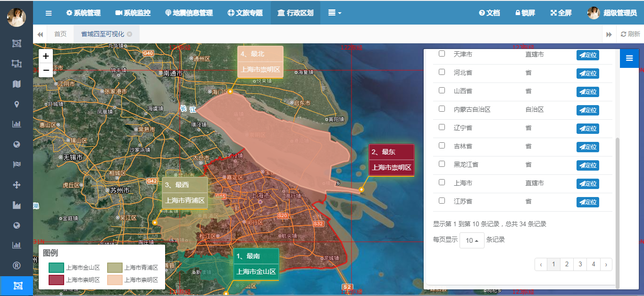Check the 天津市 checkbox
Viewport: 644px width, 296px height.
442,54
